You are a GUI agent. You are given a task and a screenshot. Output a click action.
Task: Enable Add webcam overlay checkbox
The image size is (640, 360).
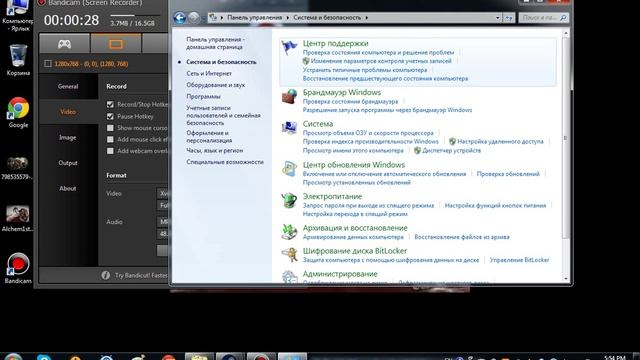[110, 151]
